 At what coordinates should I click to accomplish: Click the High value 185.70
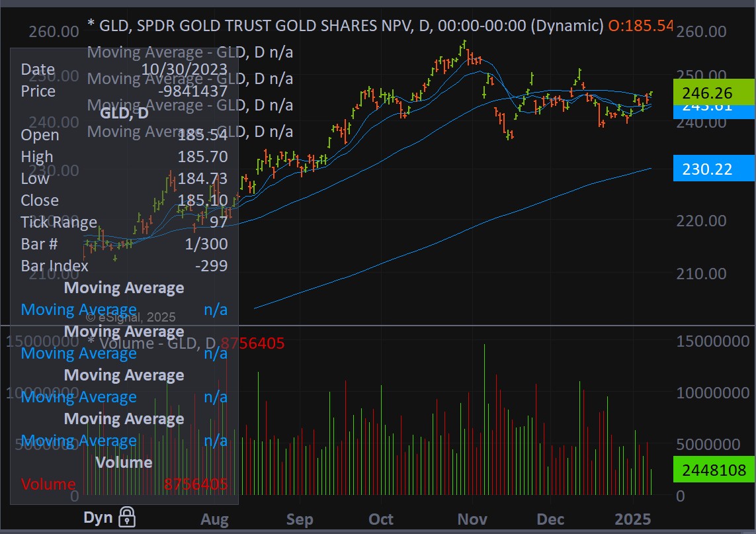202,157
